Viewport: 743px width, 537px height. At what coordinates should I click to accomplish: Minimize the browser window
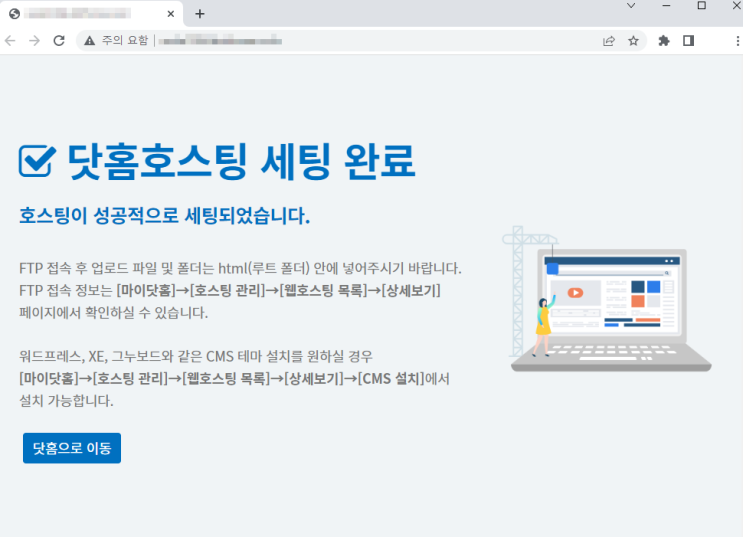[x=666, y=6]
